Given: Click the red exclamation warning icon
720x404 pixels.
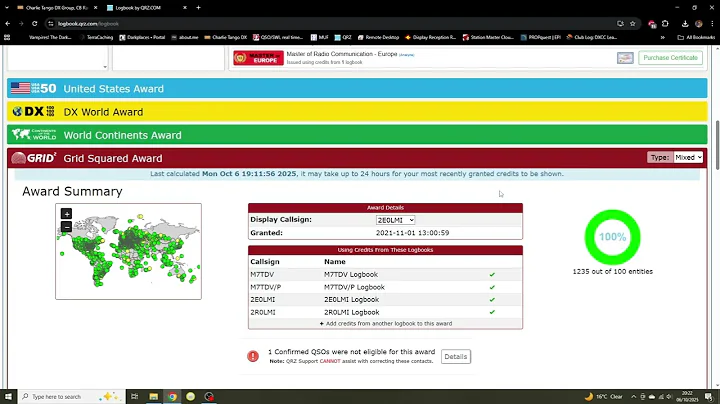Looking at the screenshot, I should click(x=253, y=356).
